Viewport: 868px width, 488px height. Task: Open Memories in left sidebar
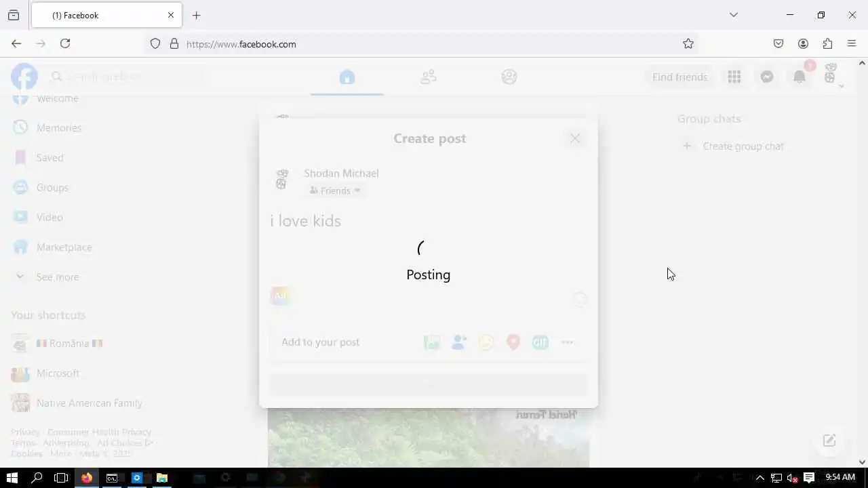coord(59,127)
